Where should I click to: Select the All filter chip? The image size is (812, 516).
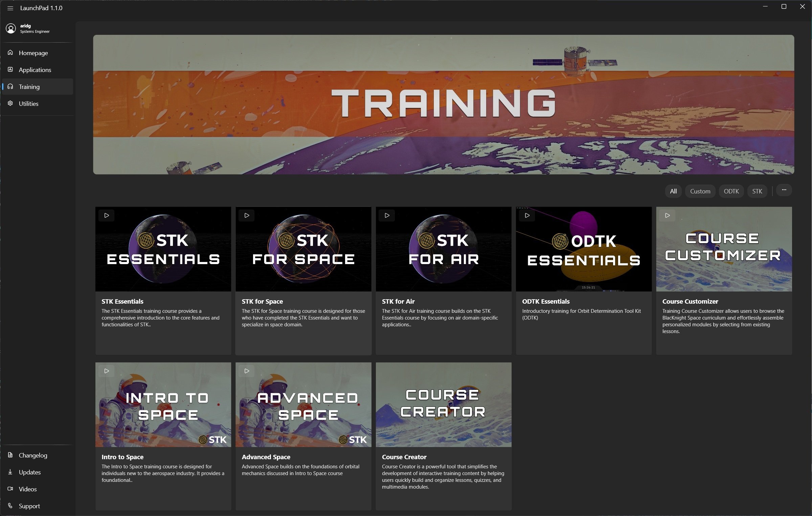pyautogui.click(x=673, y=191)
